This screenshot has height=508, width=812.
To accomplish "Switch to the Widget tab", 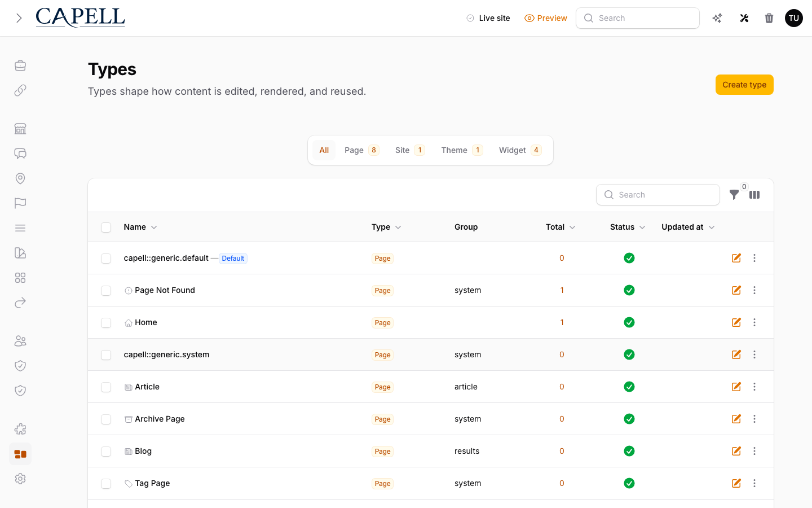I will [520, 150].
